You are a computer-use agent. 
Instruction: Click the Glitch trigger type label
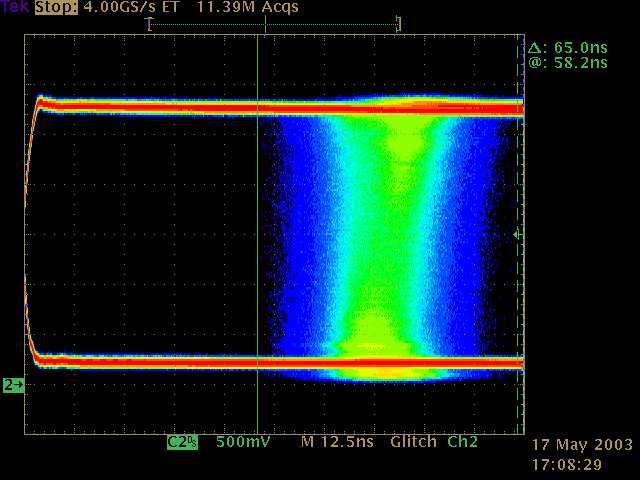[x=413, y=442]
